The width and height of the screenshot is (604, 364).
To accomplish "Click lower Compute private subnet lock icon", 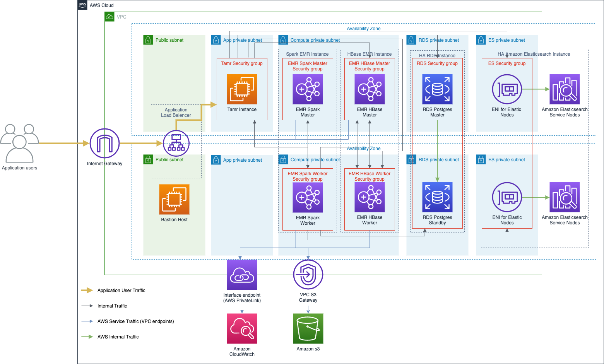I will coord(283,159).
